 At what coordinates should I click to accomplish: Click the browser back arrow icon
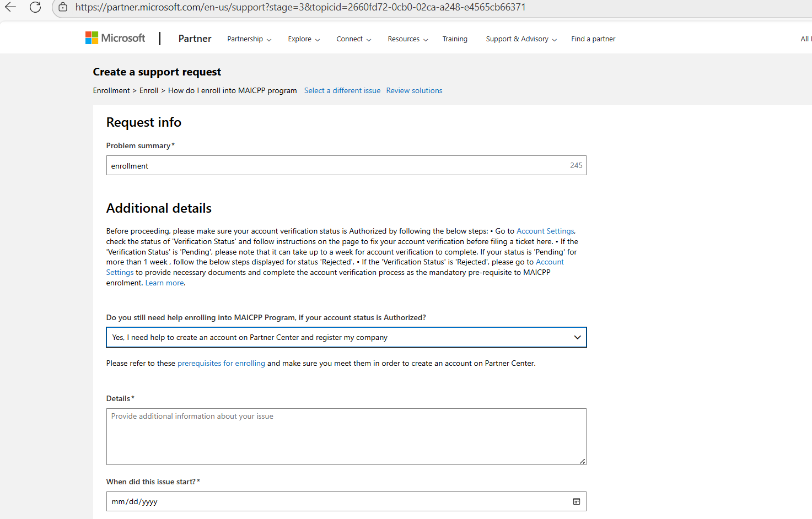[10, 7]
